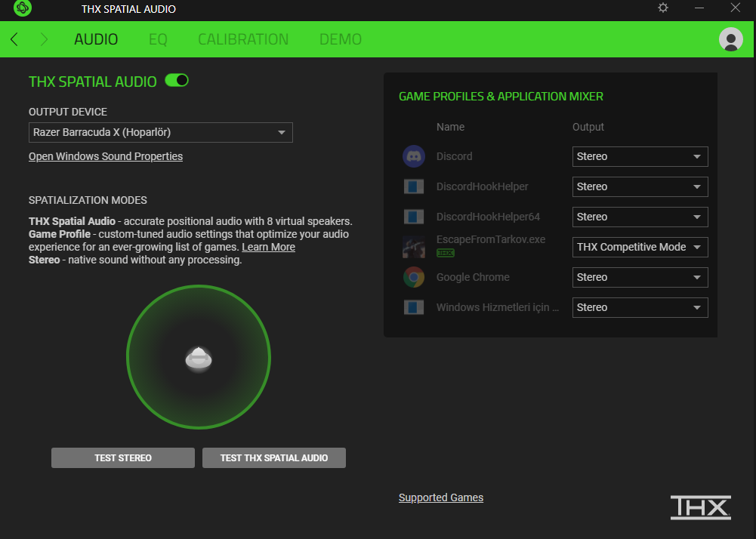Toggle THX Spatial Audio switch off
Viewport: 756px width, 539px height.
pos(177,81)
